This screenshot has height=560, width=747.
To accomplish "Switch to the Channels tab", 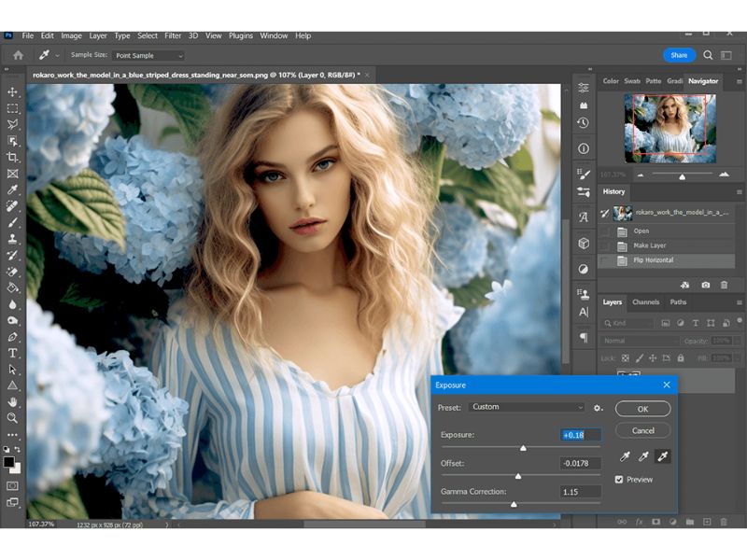I will [x=644, y=301].
